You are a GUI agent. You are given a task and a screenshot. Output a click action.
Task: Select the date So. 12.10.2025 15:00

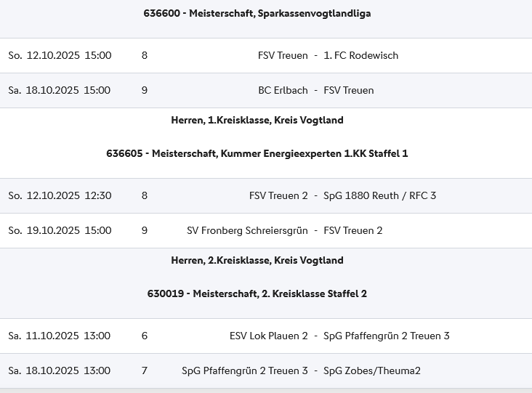click(60, 56)
